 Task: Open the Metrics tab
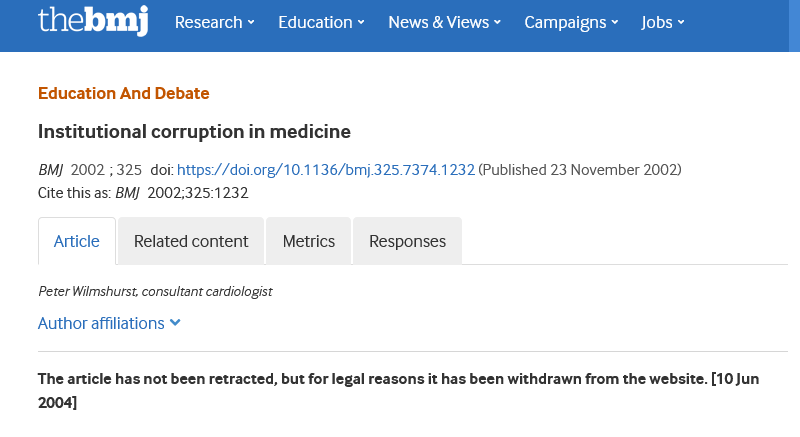[308, 241]
